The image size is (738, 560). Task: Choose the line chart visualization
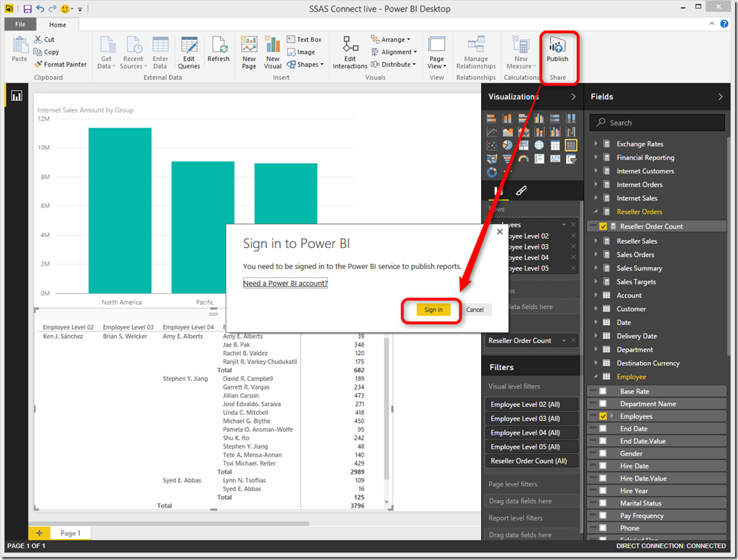(491, 132)
